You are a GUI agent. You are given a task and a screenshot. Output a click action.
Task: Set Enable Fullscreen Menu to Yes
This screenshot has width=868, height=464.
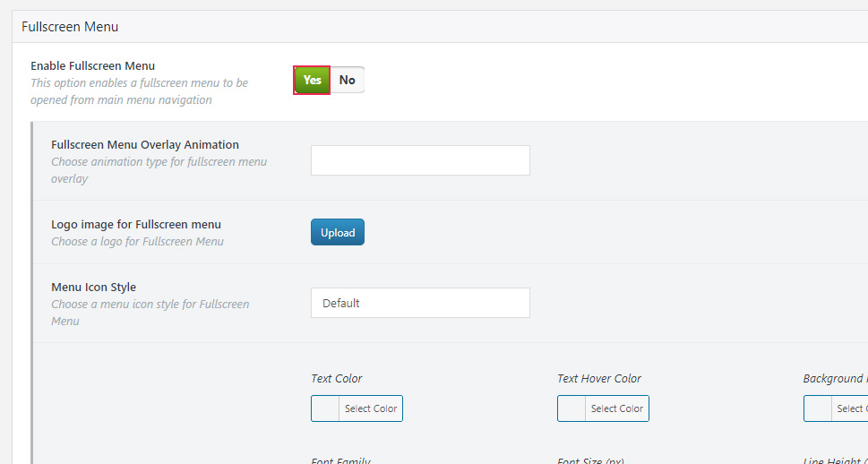tap(312, 81)
